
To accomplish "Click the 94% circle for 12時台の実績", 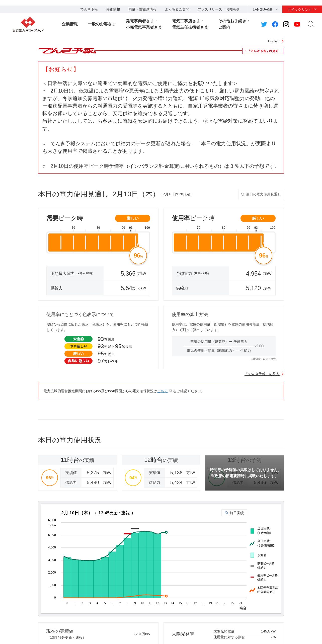I will 133,478.
